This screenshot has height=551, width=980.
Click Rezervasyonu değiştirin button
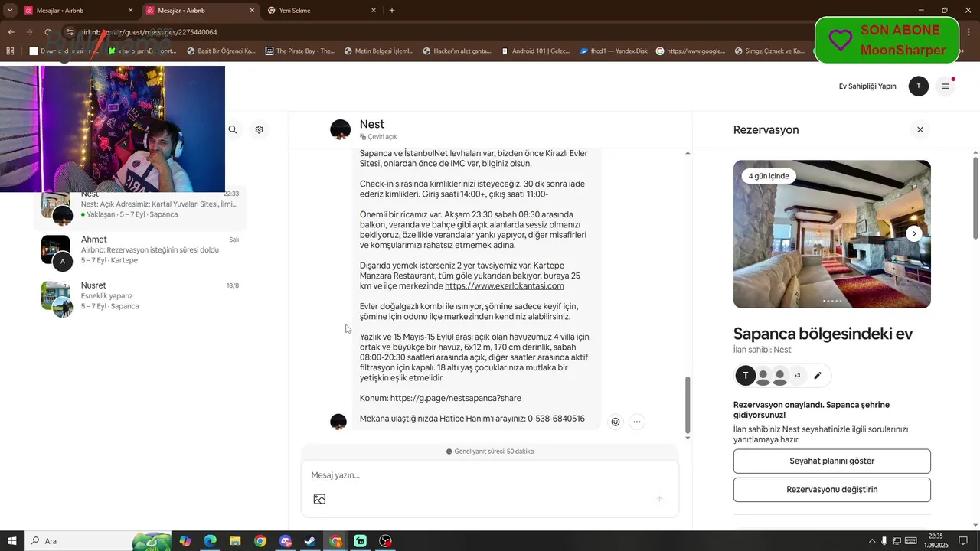(832, 490)
